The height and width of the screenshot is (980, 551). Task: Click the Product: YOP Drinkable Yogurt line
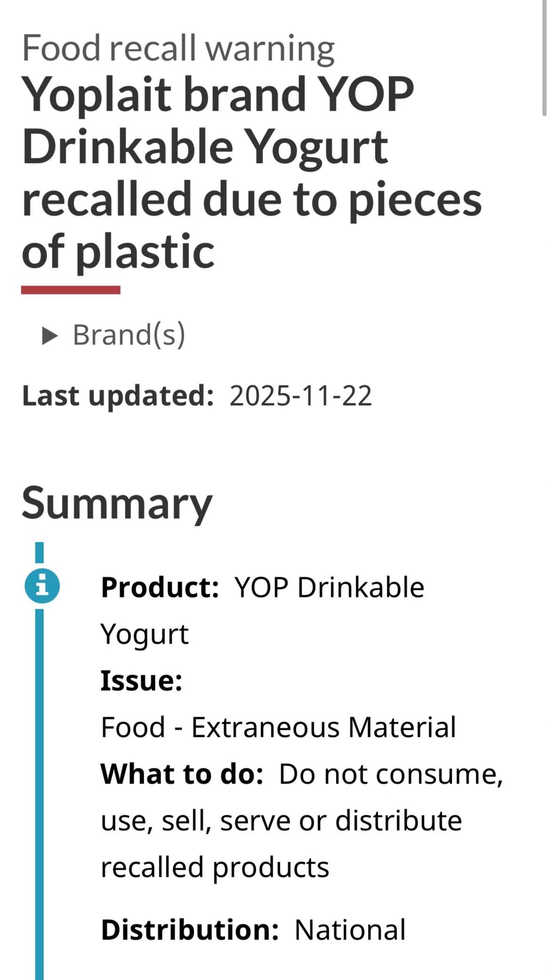pyautogui.click(x=263, y=610)
